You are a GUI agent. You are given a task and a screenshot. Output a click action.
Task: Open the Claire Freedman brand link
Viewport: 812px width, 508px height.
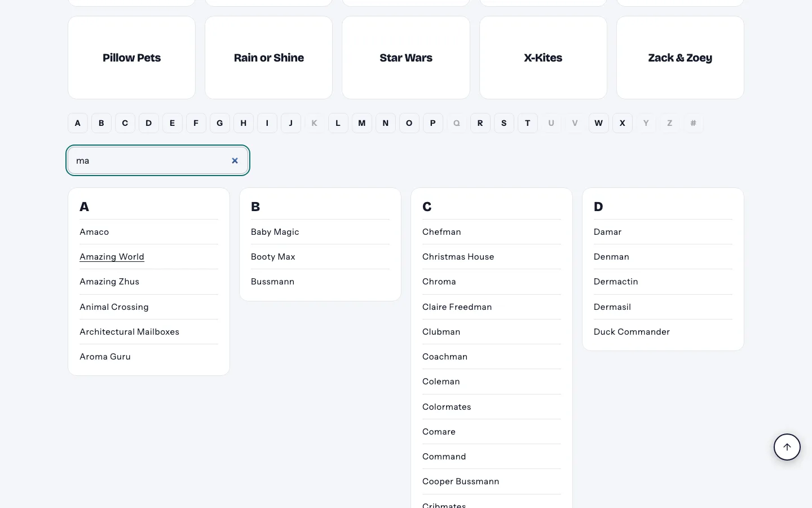click(457, 307)
